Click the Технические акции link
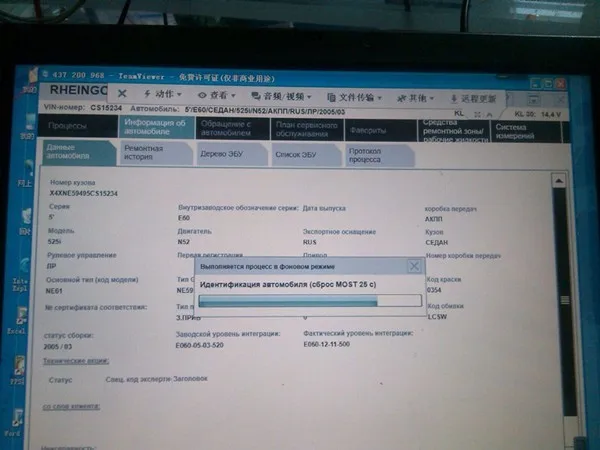This screenshot has width=600, height=450. pyautogui.click(x=76, y=360)
